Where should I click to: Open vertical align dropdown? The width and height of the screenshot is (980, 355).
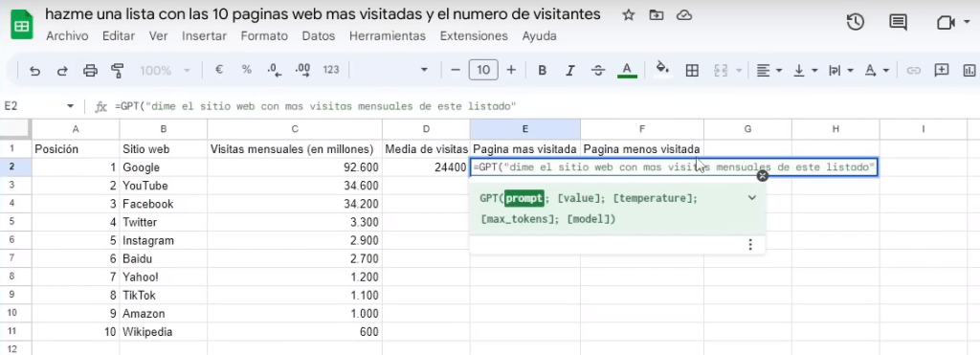click(x=806, y=71)
